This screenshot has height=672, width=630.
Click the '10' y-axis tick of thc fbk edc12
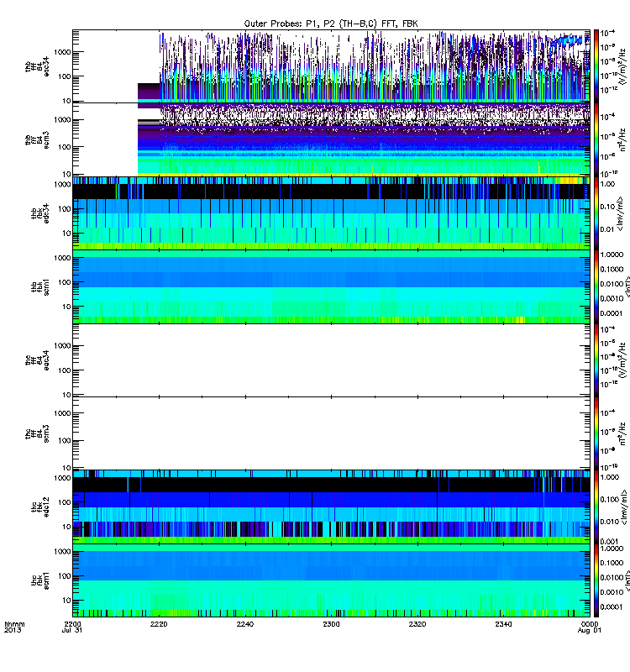(x=67, y=528)
